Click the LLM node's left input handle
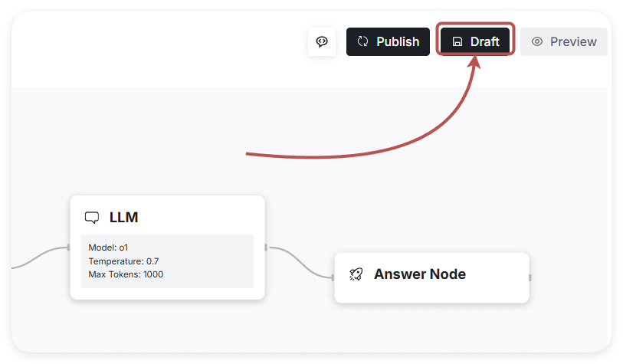The image size is (623, 364). pos(69,248)
